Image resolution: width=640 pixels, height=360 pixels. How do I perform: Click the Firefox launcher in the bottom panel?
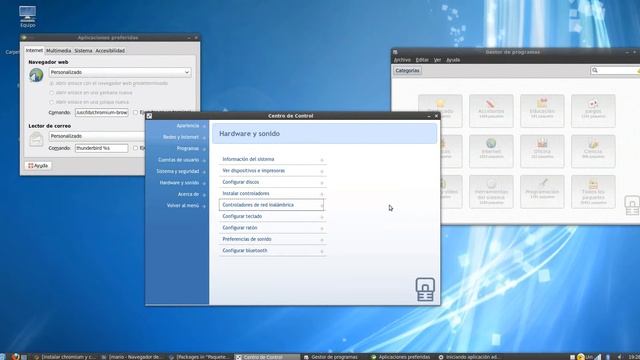(x=15, y=357)
